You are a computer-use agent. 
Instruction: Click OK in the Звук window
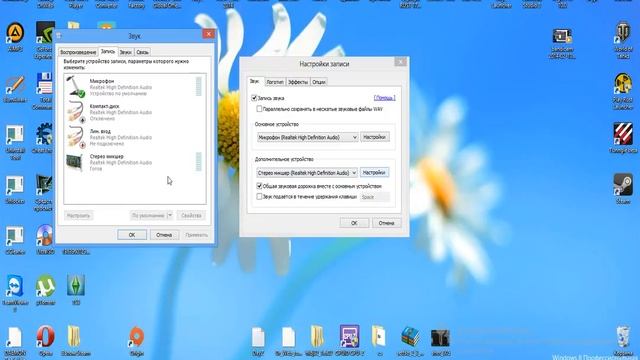coord(132,235)
